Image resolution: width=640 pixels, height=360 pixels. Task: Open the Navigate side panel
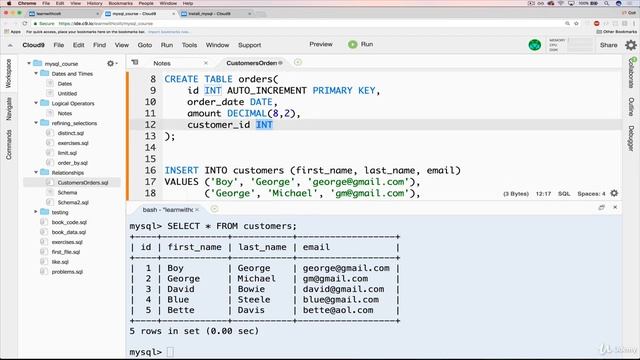pos(9,109)
